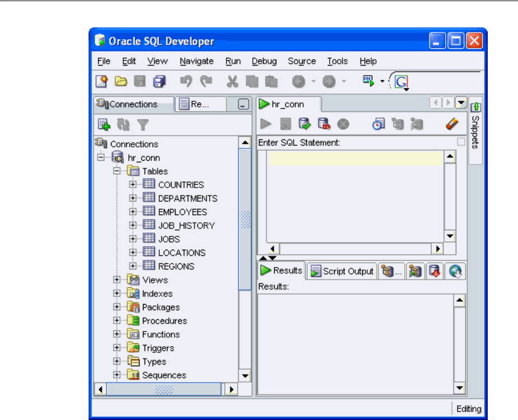
Task: Collapse the Tables folder node
Action: coord(117,171)
